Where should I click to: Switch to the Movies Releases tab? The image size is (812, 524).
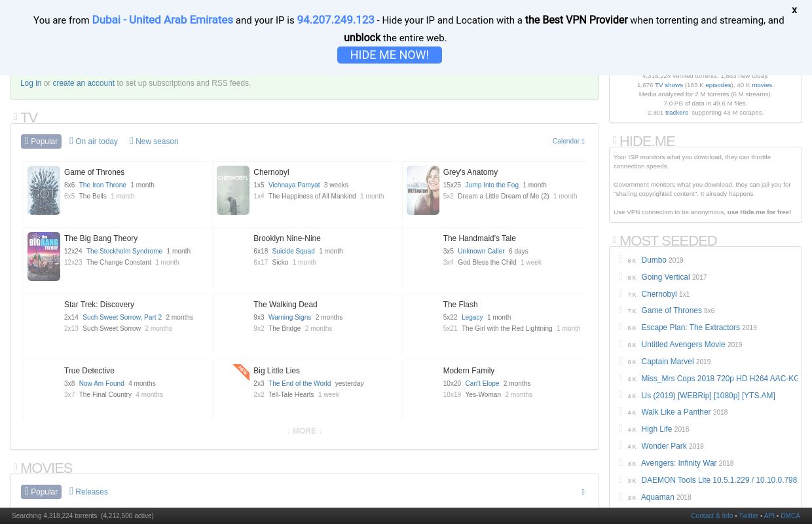pos(88,492)
